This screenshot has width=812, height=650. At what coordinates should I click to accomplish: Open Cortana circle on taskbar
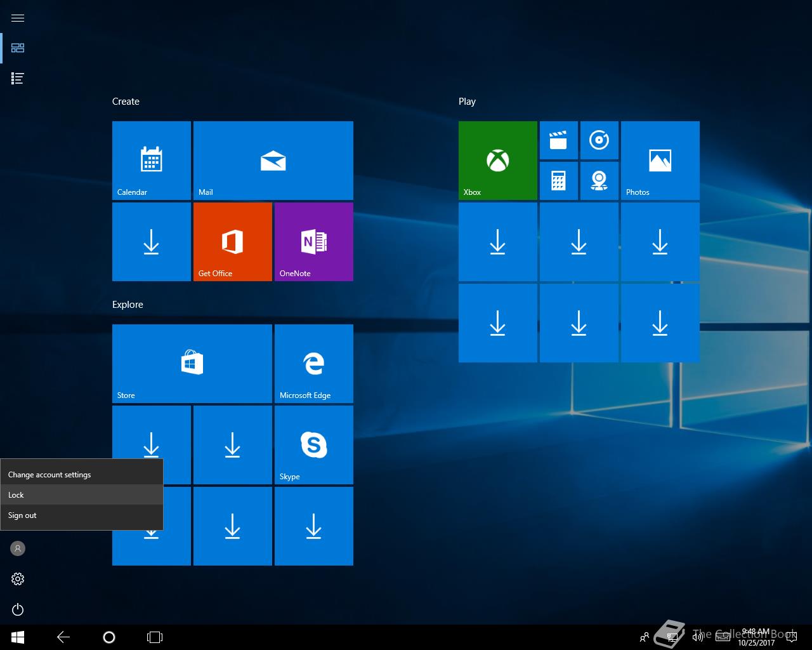click(x=109, y=637)
